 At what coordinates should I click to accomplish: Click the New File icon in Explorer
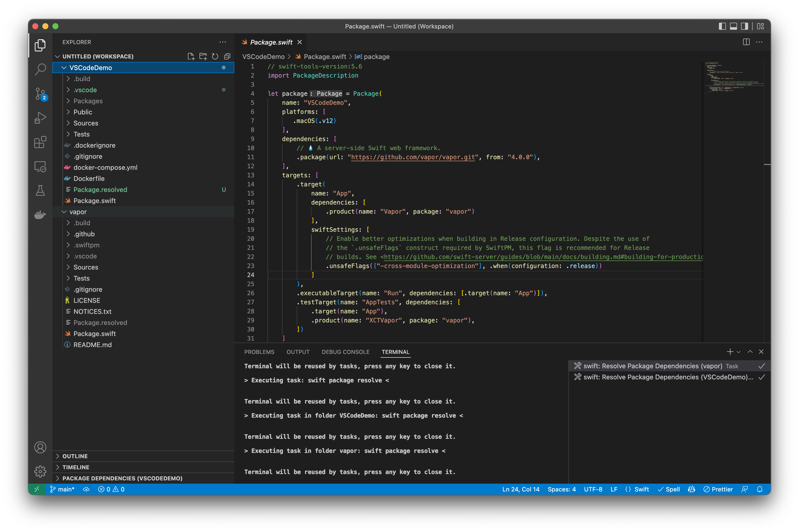tap(191, 56)
